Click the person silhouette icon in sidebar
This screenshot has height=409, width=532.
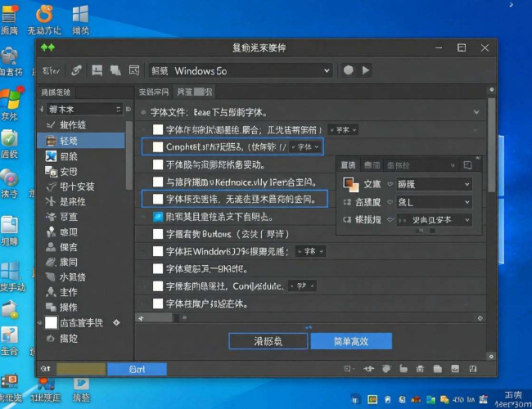pyautogui.click(x=51, y=247)
